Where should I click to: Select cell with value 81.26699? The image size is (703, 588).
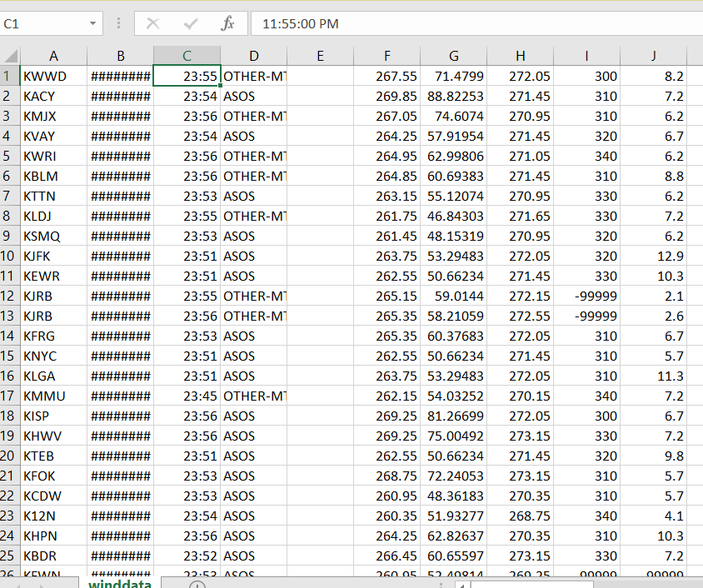(x=454, y=416)
